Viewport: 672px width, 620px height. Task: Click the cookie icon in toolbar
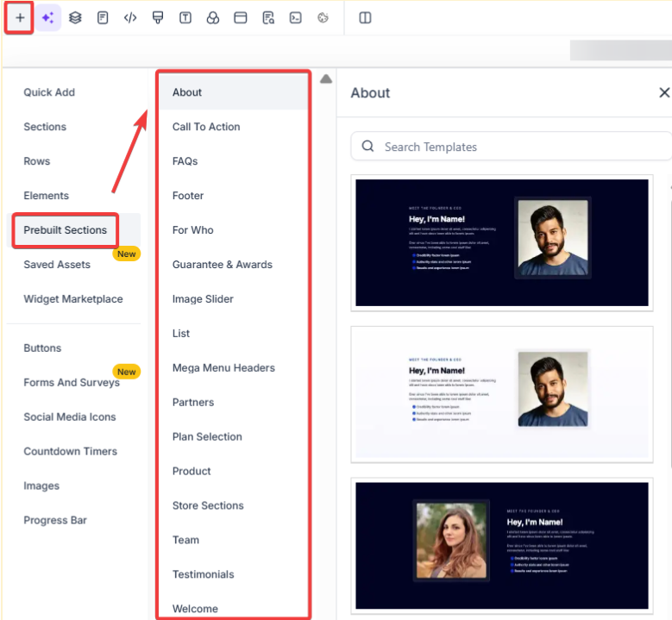(323, 18)
